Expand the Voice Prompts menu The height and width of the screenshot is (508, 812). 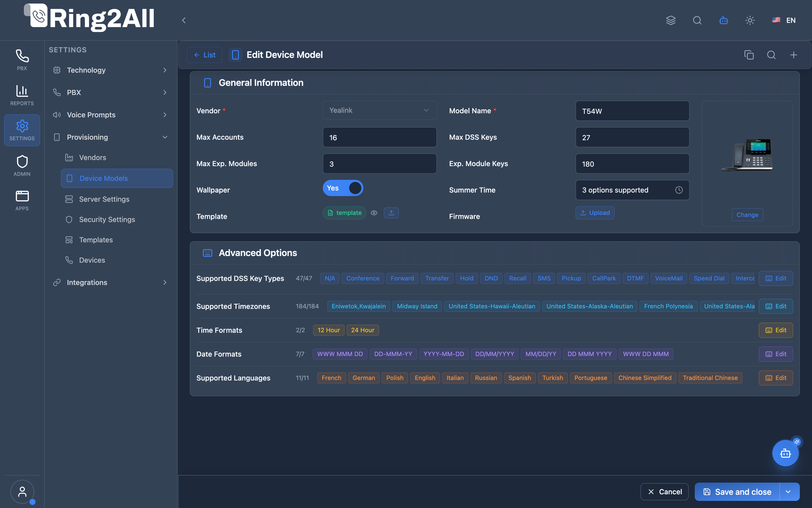(x=110, y=115)
